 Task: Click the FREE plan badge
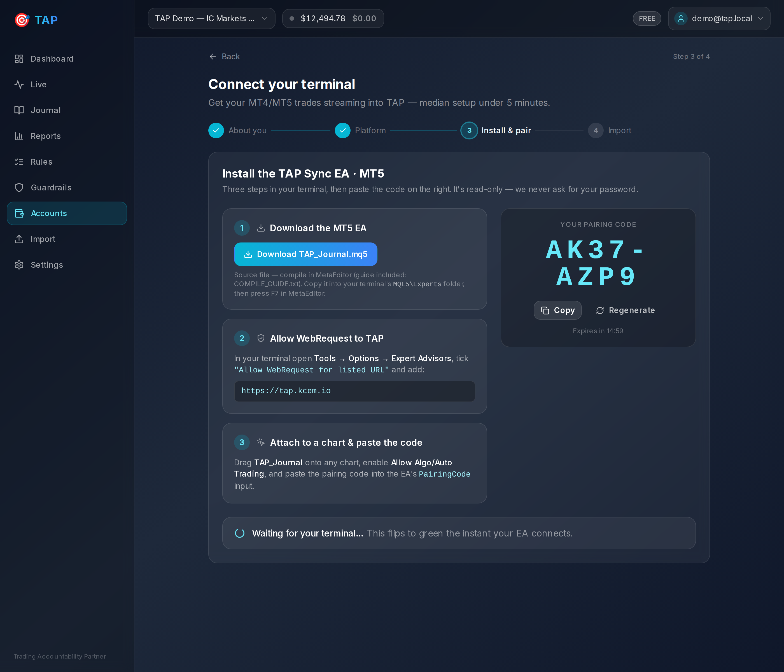click(x=647, y=18)
